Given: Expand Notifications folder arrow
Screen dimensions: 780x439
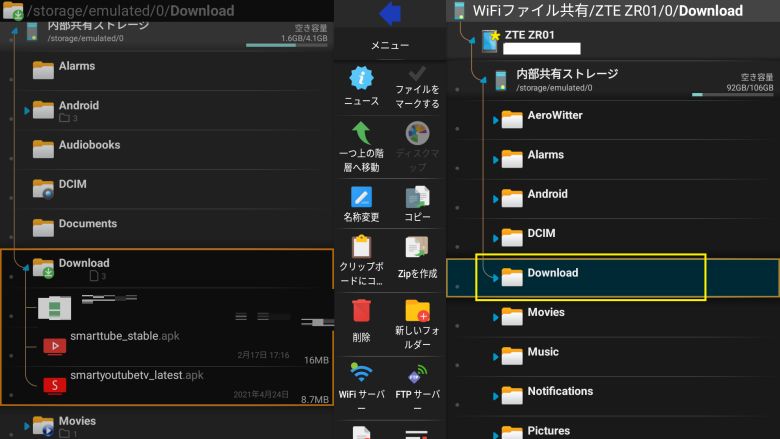Looking at the screenshot, I should pyautogui.click(x=495, y=396).
